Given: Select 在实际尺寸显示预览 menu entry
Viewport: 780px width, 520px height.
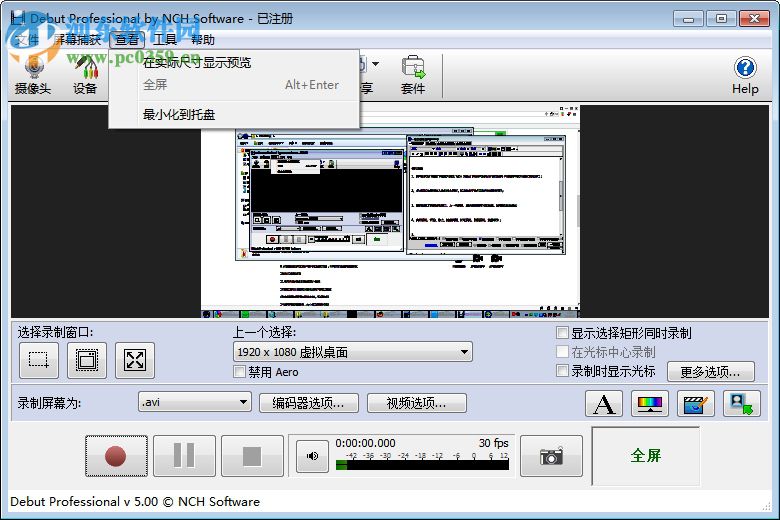Looking at the screenshot, I should click(234, 63).
